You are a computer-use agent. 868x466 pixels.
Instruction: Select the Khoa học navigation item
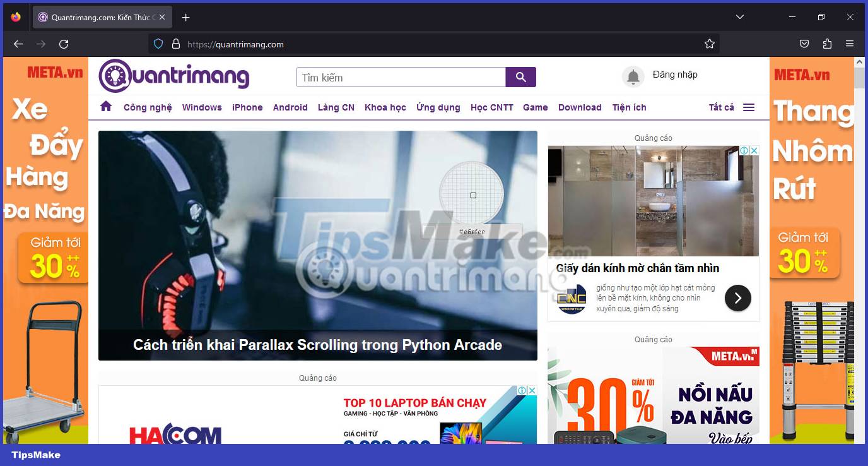385,107
